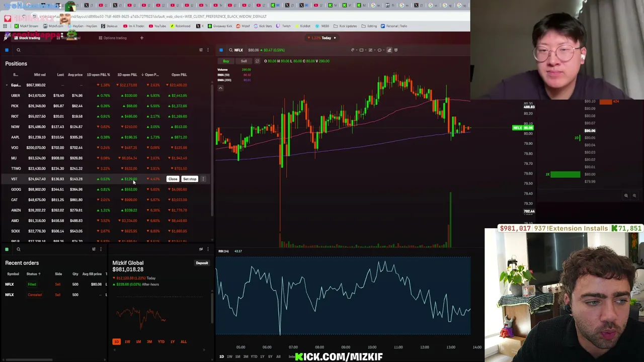Set chart range to 1M

237,357
